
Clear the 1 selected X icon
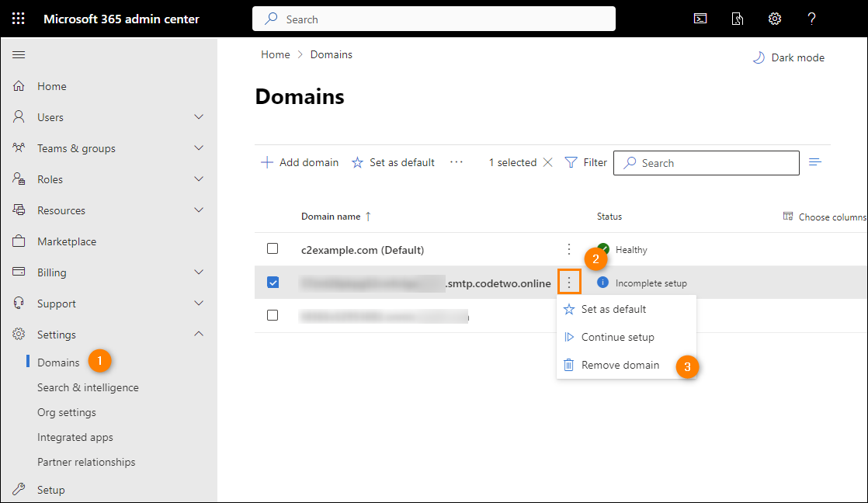[x=547, y=162]
